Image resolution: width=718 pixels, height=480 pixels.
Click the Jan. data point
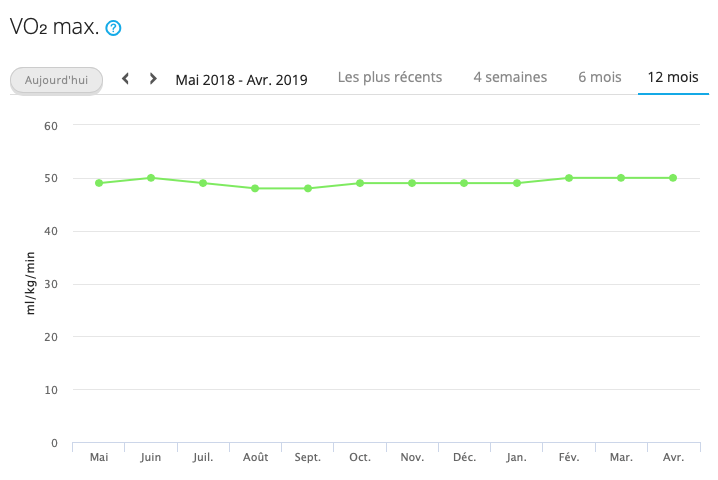click(x=517, y=183)
